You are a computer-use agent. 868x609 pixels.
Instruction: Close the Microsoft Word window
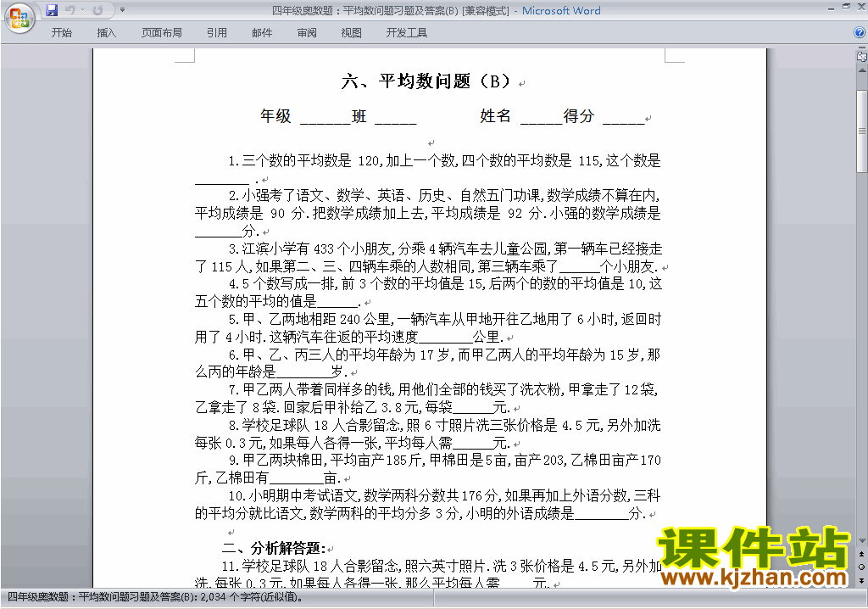[x=861, y=8]
